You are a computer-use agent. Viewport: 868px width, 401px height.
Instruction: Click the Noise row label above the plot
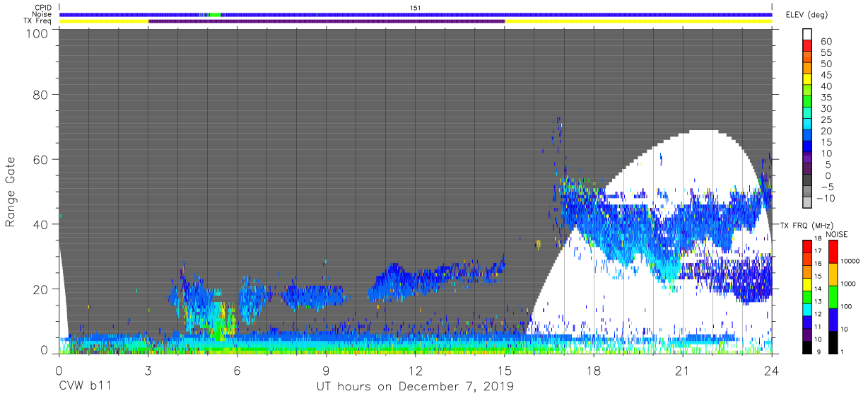pyautogui.click(x=42, y=14)
